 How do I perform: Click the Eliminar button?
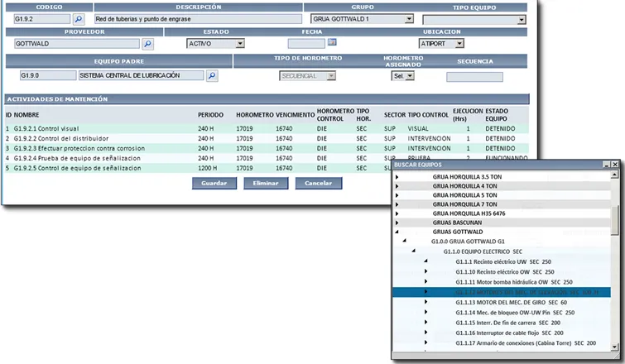tap(266, 183)
